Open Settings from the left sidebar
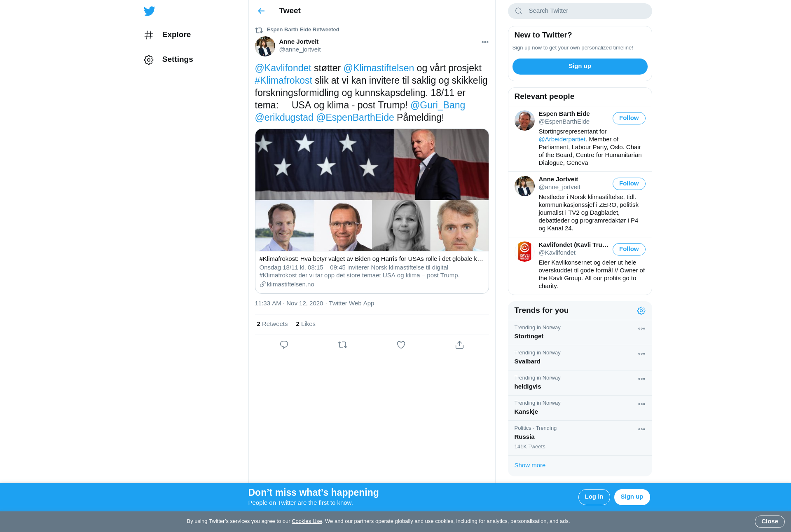Screen dimensions: 791x532 [x=168, y=60]
